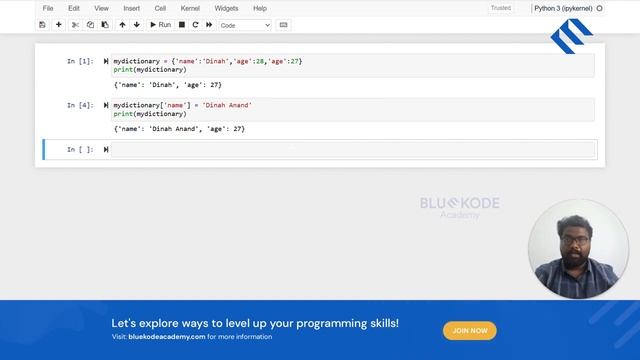640x360 pixels.
Task: Paste cells below icon
Action: (x=105, y=25)
